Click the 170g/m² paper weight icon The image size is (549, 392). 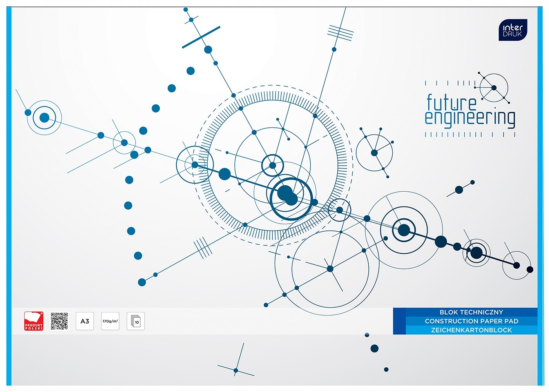[x=110, y=321]
